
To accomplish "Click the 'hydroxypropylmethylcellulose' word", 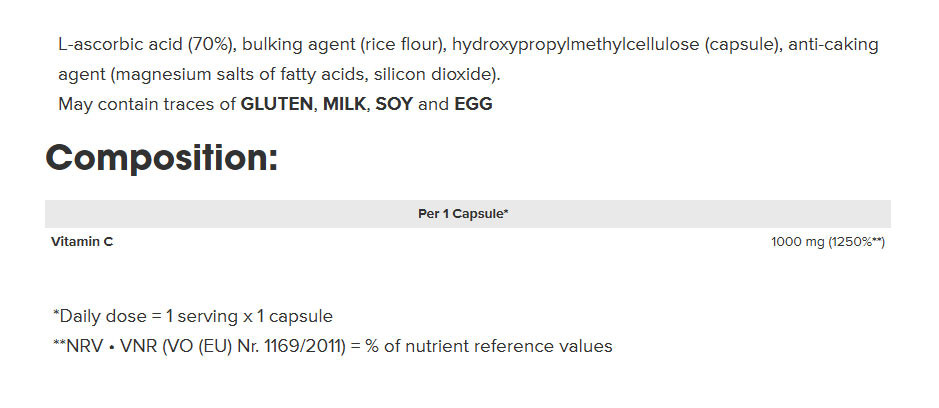I will click(576, 45).
